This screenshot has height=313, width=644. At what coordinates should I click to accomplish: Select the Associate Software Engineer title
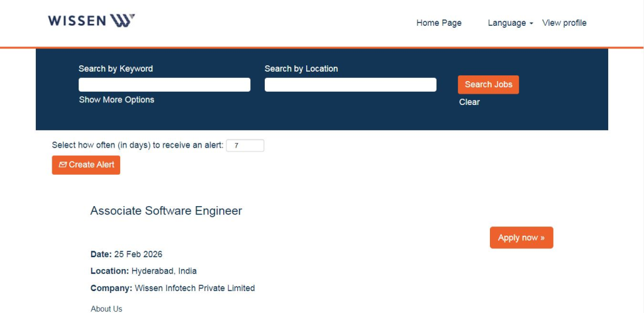[166, 211]
